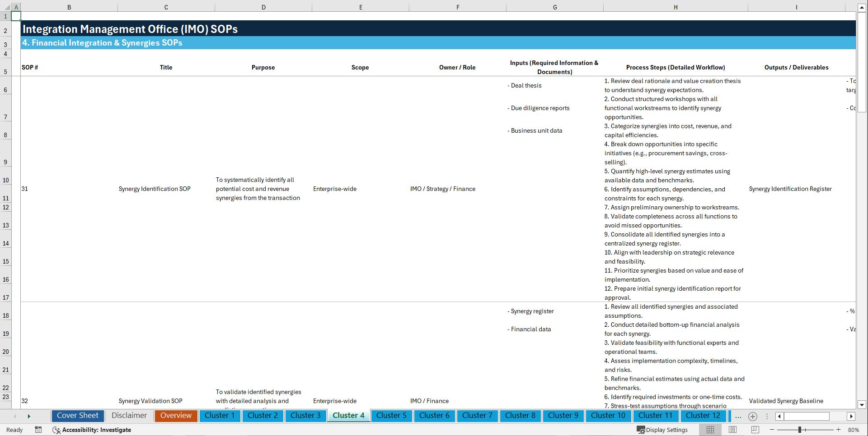Click the next-sheet navigation arrow

click(x=29, y=416)
